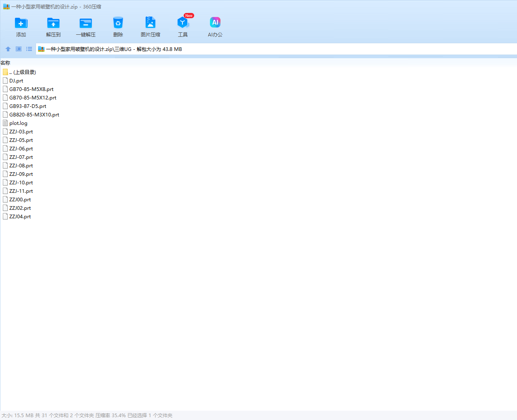Click the 添加 (Add) toolbar icon
The width and height of the screenshot is (517, 420).
coord(21,23)
